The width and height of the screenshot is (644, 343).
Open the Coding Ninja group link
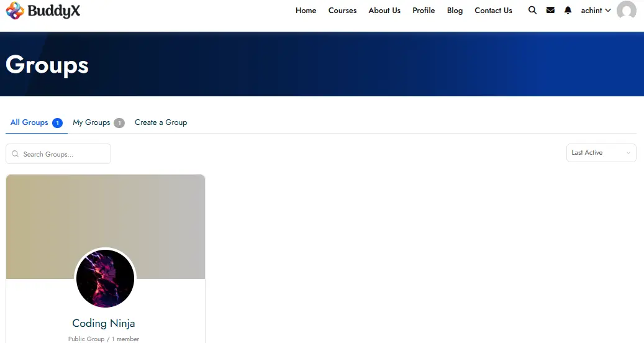(x=104, y=323)
